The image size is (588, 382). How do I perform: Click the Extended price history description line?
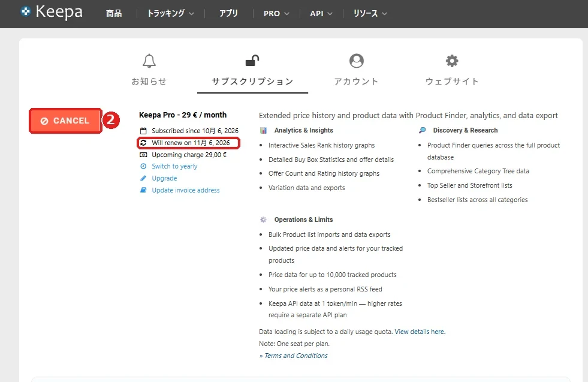click(x=408, y=116)
